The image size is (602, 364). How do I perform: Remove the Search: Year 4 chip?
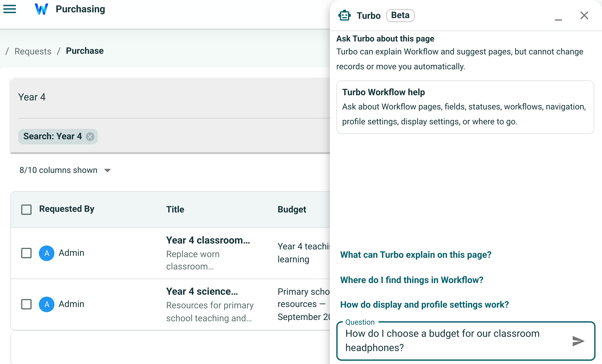[90, 136]
